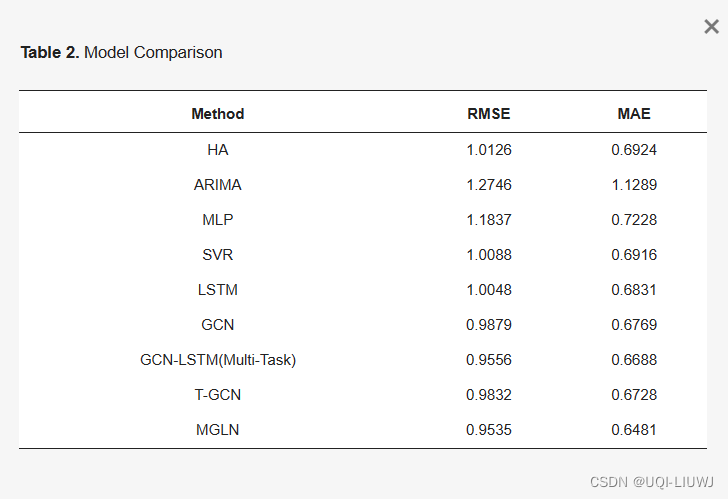This screenshot has height=499, width=728.
Task: Click ARIMA MAE value 1.1289
Action: (634, 185)
